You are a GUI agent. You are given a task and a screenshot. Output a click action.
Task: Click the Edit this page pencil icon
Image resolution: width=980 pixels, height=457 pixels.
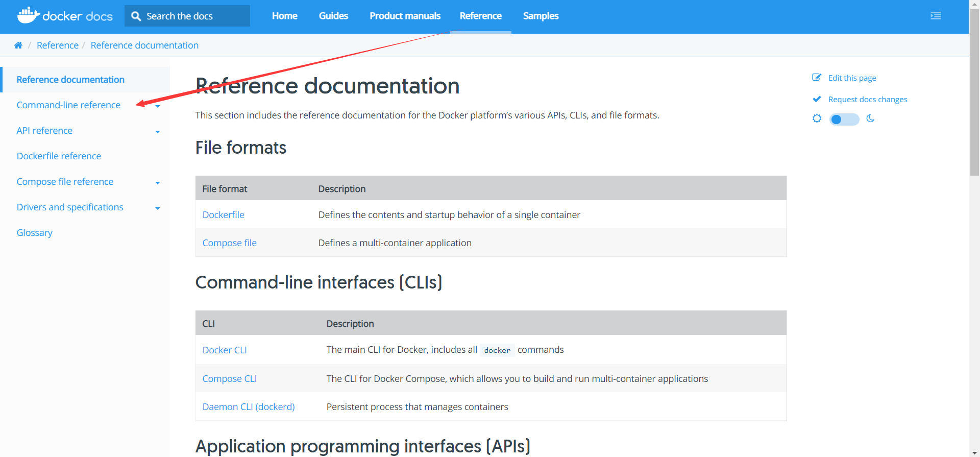(817, 78)
